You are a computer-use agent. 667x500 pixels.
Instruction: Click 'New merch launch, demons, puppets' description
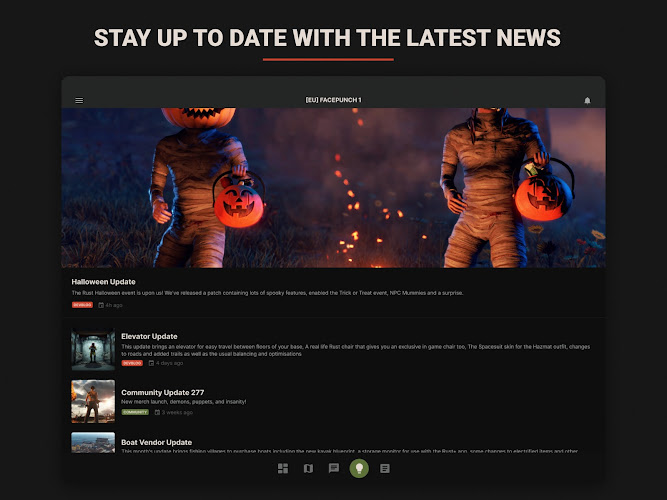pyautogui.click(x=184, y=402)
